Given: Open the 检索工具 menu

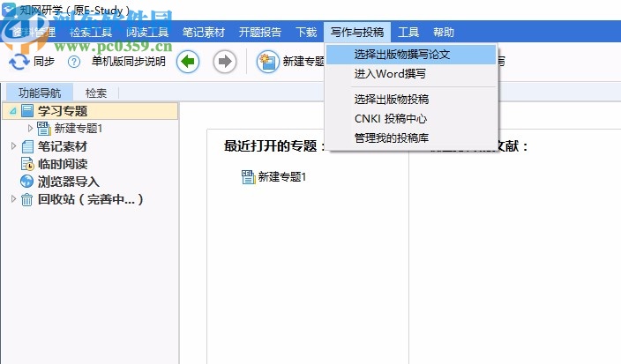Looking at the screenshot, I should point(91,32).
